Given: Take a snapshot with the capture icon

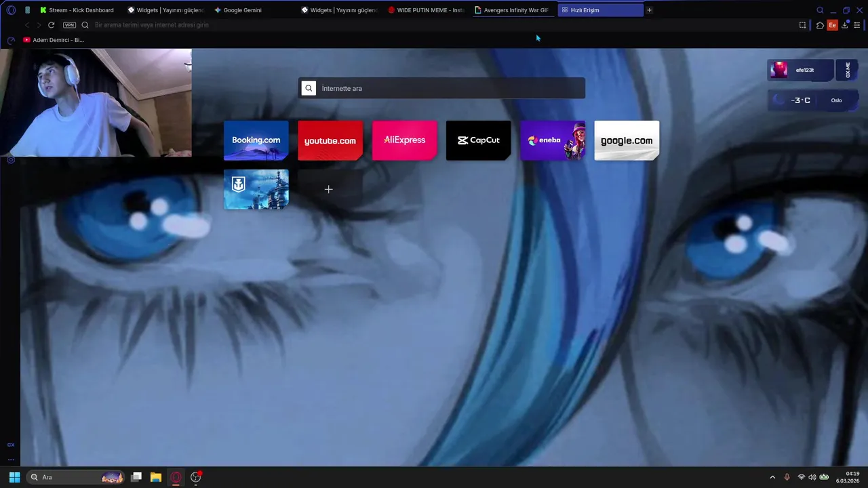Looking at the screenshot, I should 803,25.
